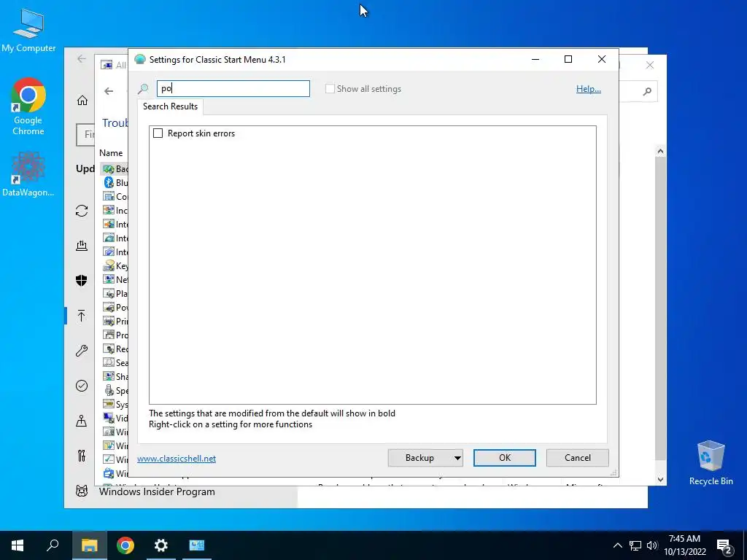Select the Power troubleshooter icon in the list
This screenshot has width=747, height=560.
pyautogui.click(x=109, y=307)
